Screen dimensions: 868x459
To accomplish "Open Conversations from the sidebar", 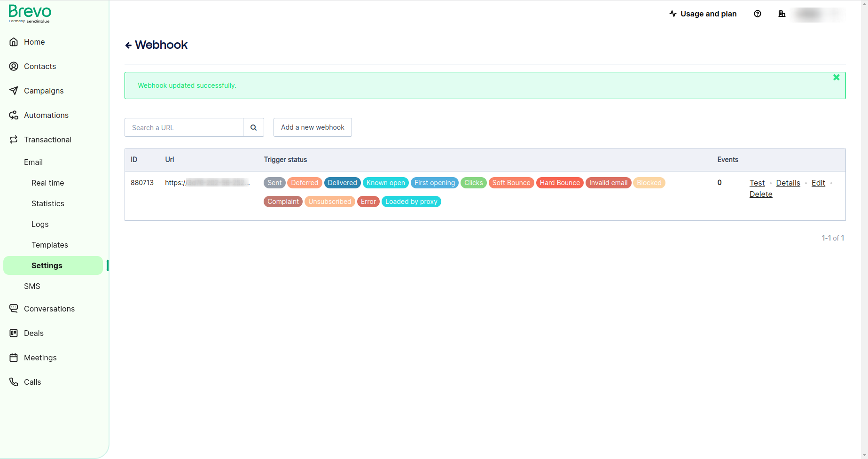I will 49,309.
